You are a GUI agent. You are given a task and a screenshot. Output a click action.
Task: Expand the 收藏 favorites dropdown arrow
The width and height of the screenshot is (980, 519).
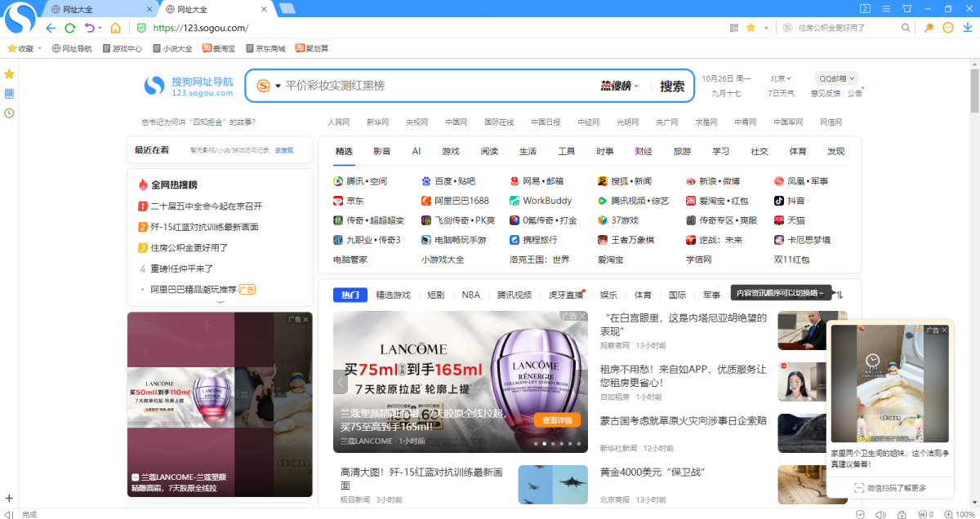click(39, 49)
